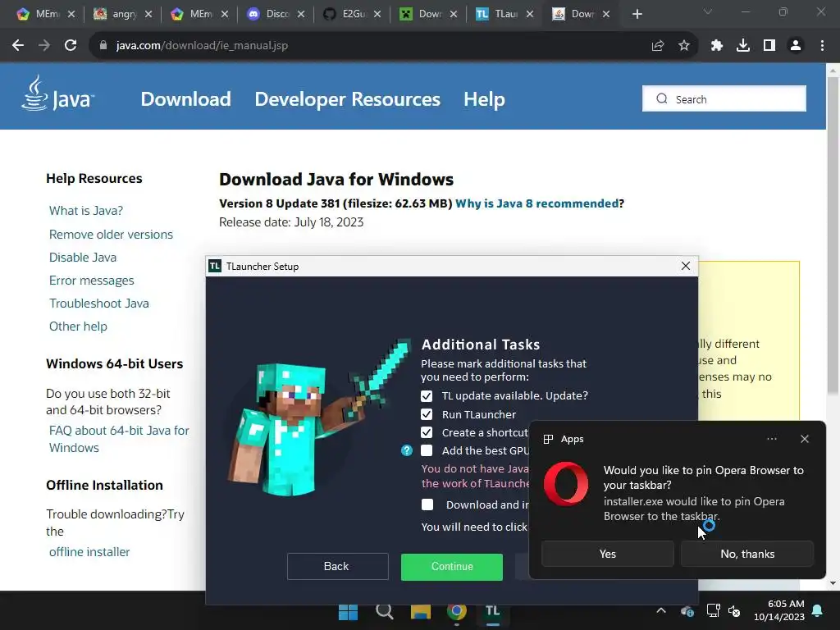840x630 pixels.
Task: Click the Java logo in header
Action: click(x=58, y=94)
